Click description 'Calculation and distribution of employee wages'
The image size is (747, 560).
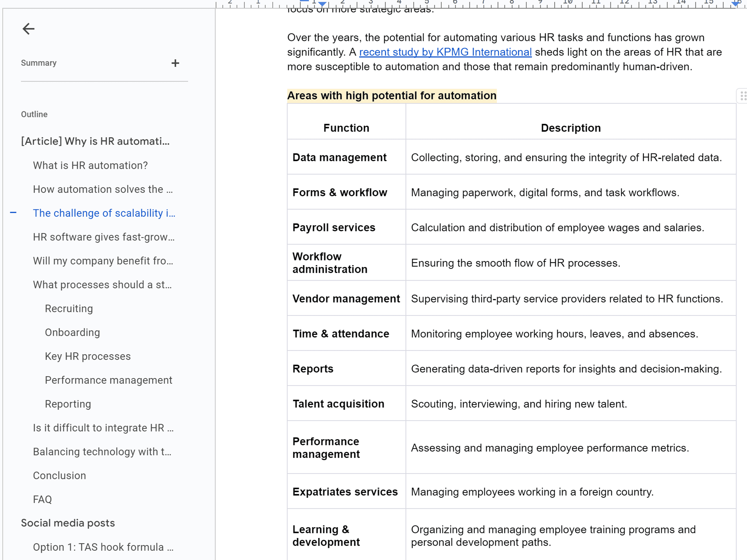[x=558, y=227]
